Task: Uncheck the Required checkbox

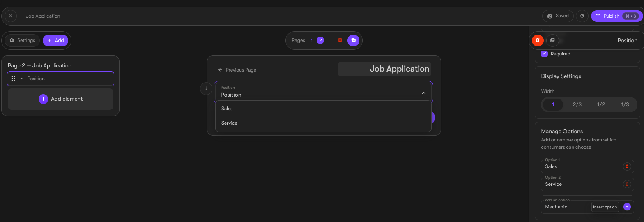Action: pyautogui.click(x=544, y=54)
